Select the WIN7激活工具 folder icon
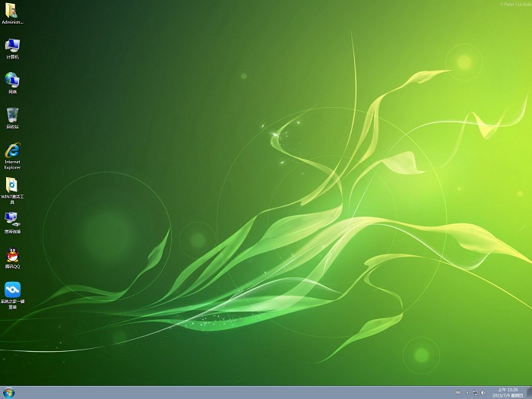 [x=12, y=185]
